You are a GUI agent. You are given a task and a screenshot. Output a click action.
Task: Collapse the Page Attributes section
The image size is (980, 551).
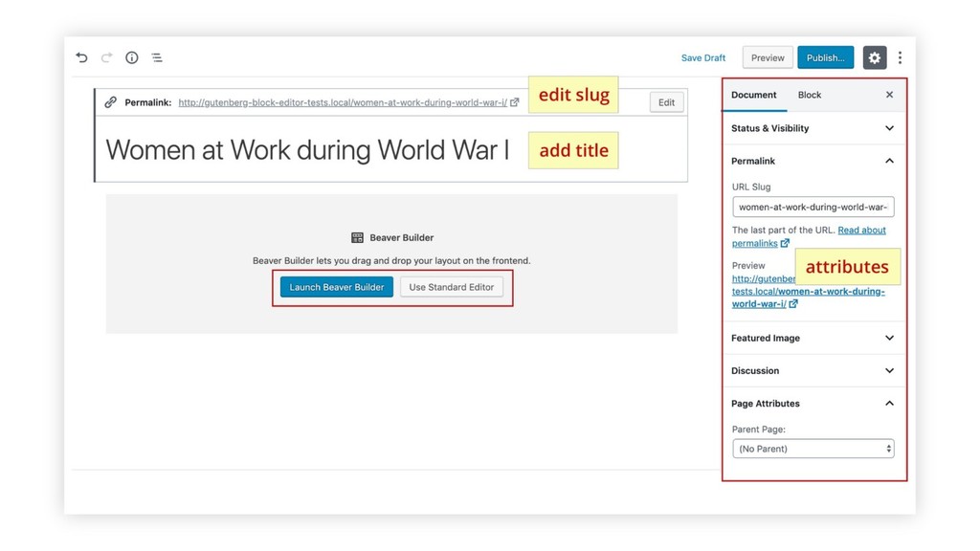pos(813,403)
